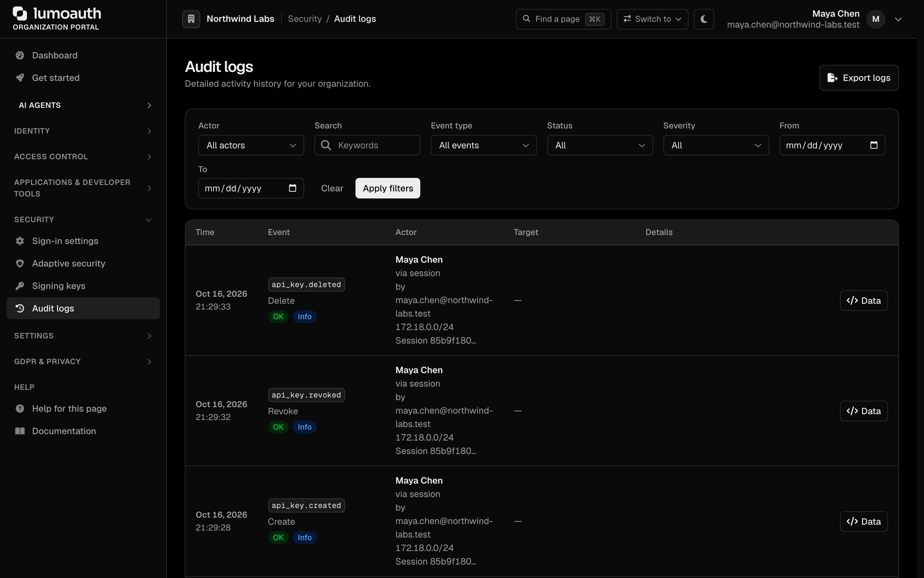Open the Actor dropdown
This screenshot has height=578, width=924.
pyautogui.click(x=251, y=145)
